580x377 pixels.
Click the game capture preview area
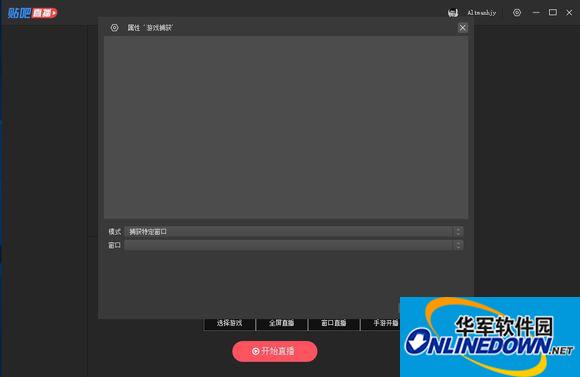pos(286,127)
